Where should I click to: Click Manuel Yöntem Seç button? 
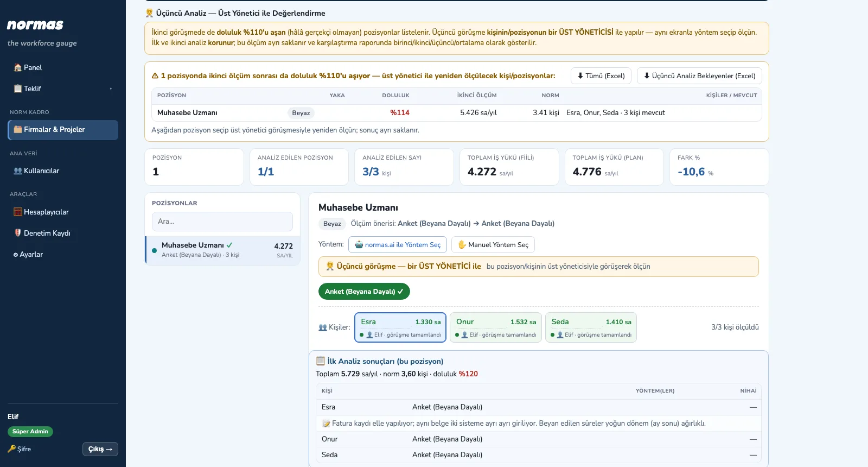[x=493, y=245]
